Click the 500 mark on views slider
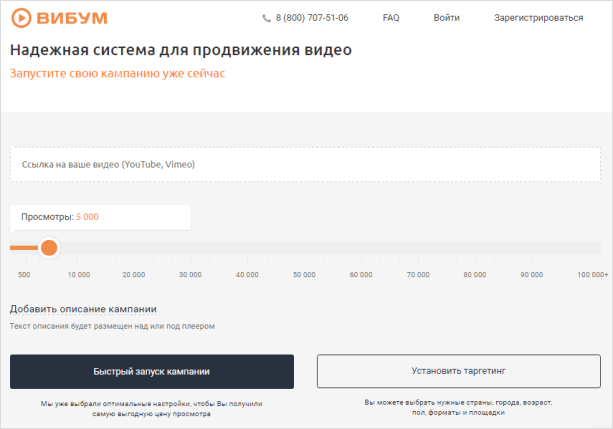613x429 pixels. coord(24,274)
